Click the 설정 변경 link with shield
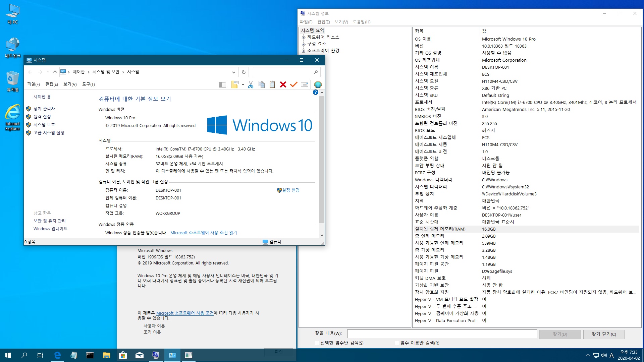 click(x=290, y=190)
